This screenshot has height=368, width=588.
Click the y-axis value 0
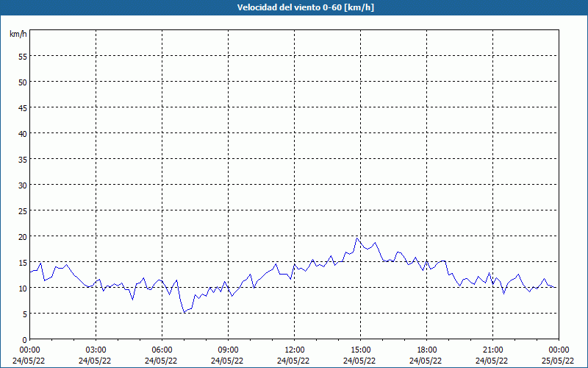click(25, 340)
